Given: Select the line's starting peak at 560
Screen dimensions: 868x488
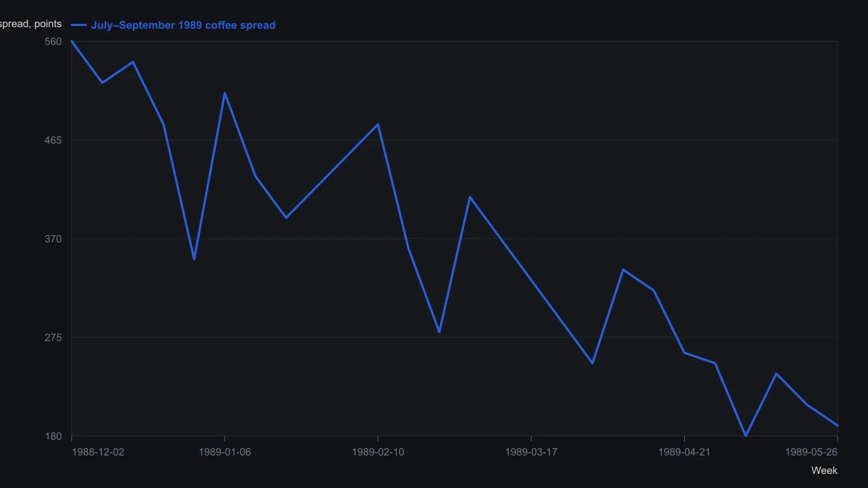Looking at the screenshot, I should [72, 41].
